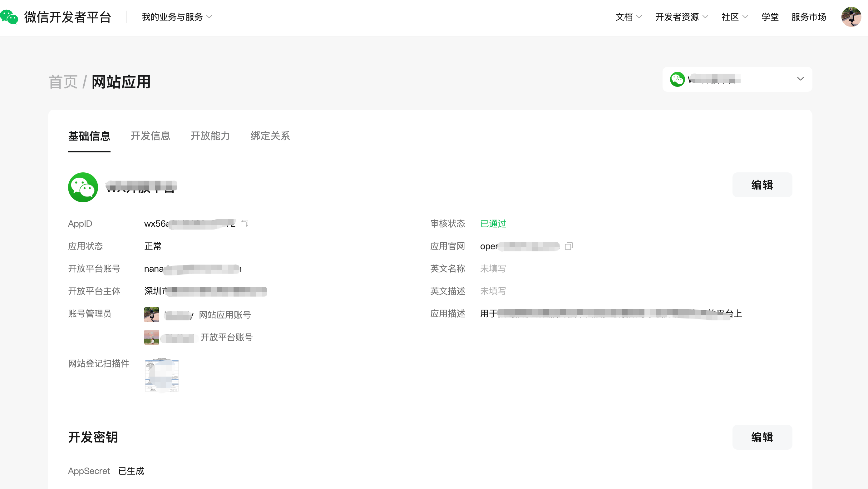The image size is (868, 489).
Task: Click the WeChat icon in the app selector
Action: click(677, 80)
